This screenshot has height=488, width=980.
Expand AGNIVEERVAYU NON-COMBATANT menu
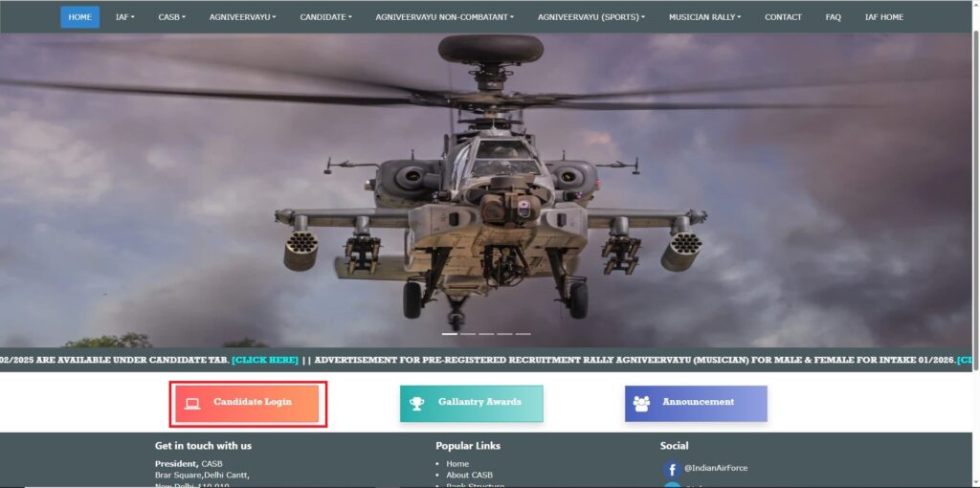point(444,17)
